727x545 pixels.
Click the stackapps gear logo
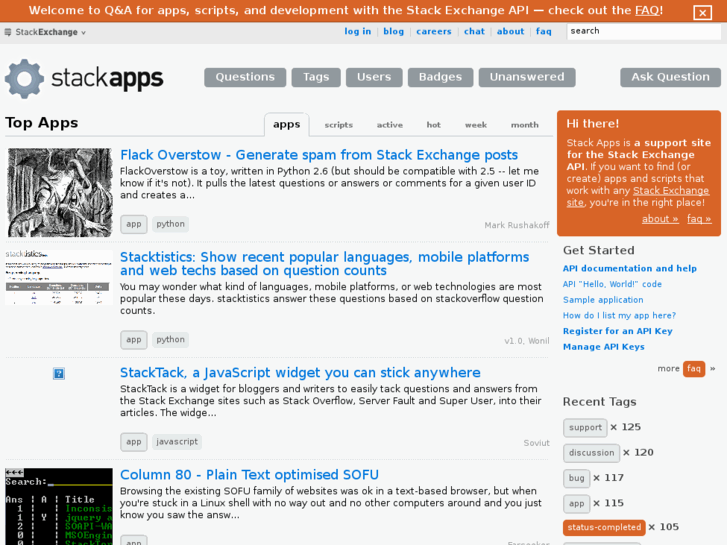click(x=24, y=78)
